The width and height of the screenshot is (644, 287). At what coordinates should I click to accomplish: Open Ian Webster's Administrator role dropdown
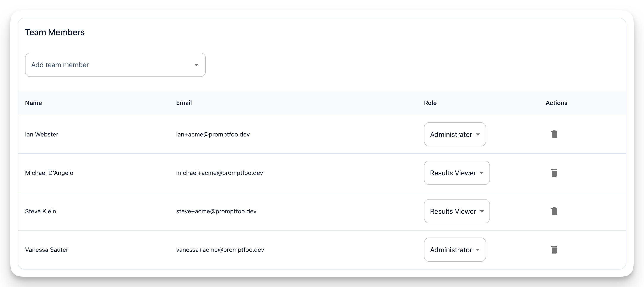tap(454, 134)
